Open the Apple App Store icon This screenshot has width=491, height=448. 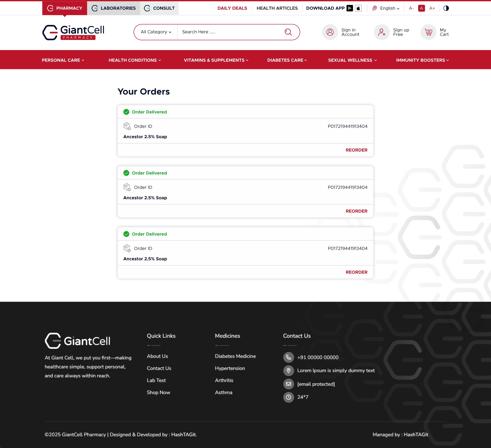pyautogui.click(x=358, y=8)
